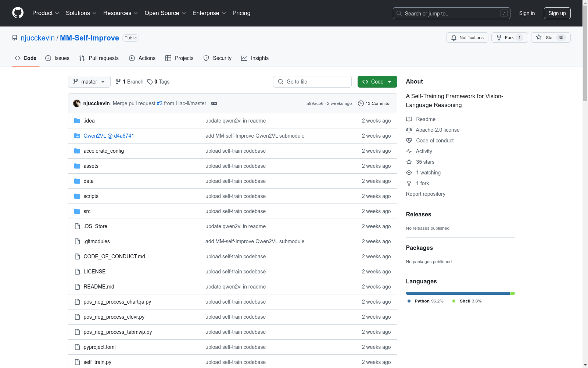Open the data folder

click(x=89, y=181)
